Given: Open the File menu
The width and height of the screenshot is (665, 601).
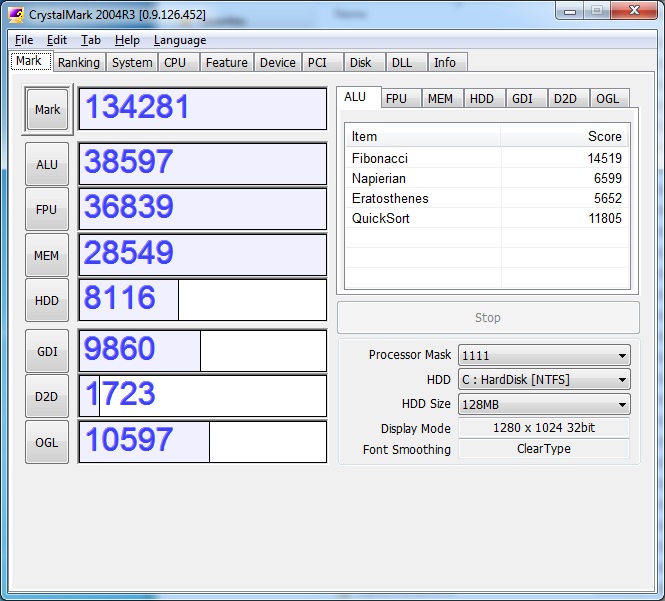Looking at the screenshot, I should (x=24, y=40).
